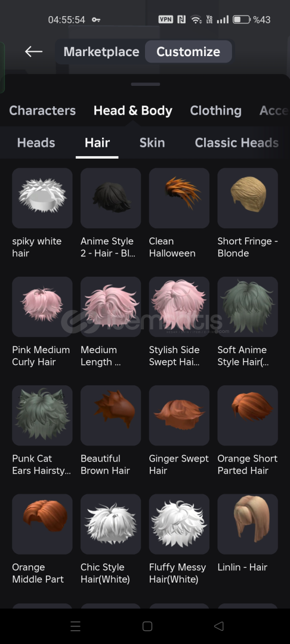
Task: Select Pink Medium Curly Hair thumbnail
Action: click(x=42, y=307)
